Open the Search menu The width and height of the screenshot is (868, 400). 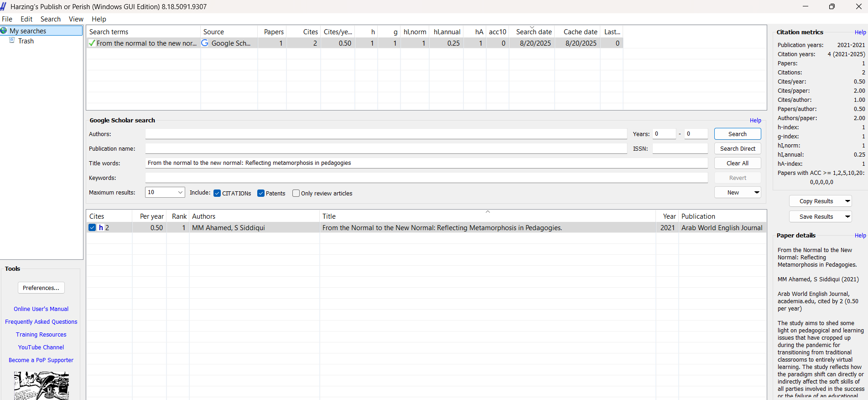point(50,19)
